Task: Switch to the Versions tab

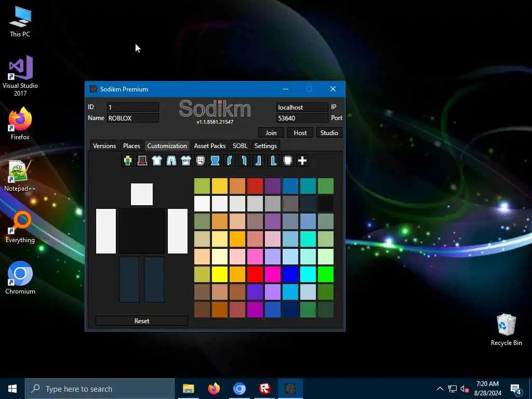Action: coord(104,145)
